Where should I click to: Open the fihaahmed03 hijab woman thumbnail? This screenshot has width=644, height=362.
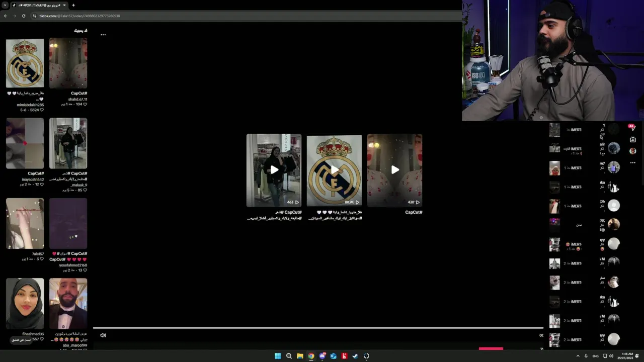[25, 304]
